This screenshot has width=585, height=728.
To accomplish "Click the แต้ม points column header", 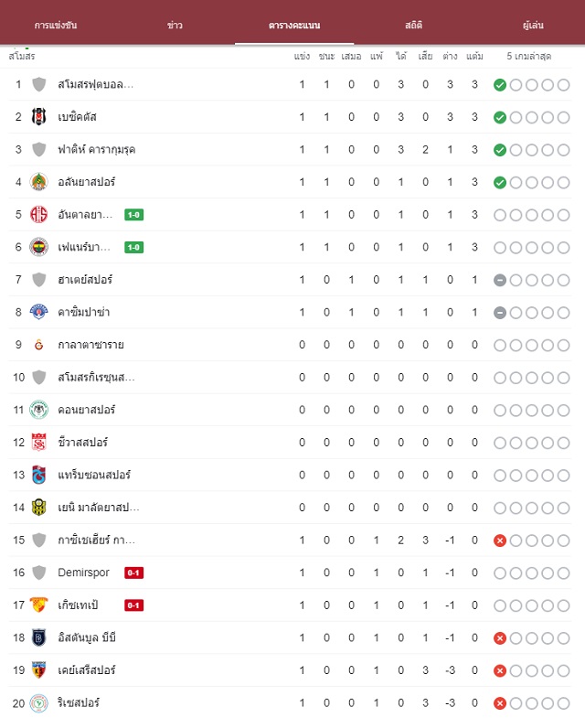I will point(474,56).
